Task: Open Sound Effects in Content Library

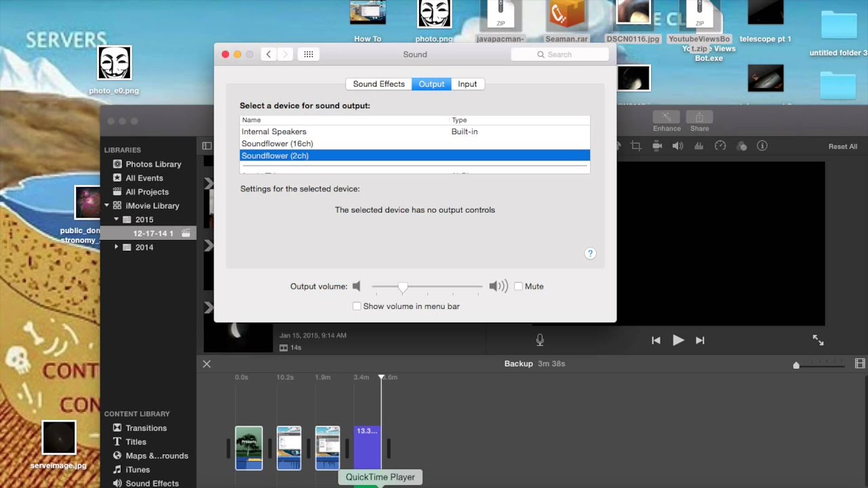Action: [x=152, y=483]
